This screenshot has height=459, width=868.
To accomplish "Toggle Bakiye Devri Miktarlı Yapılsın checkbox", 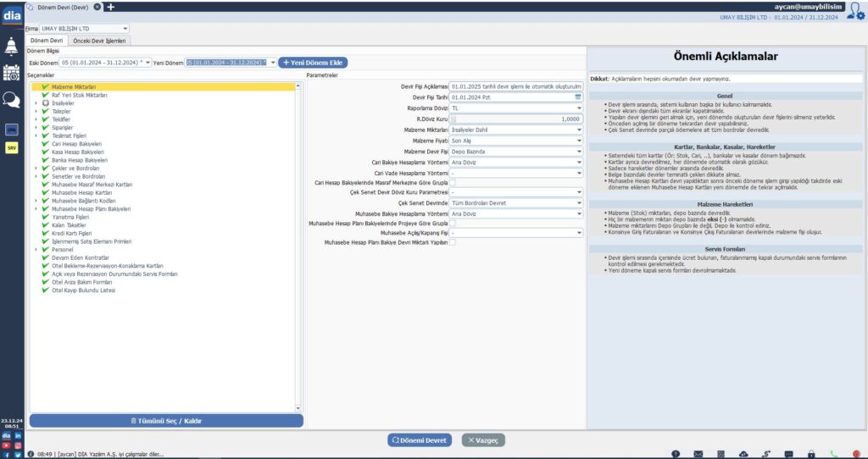I will click(453, 242).
